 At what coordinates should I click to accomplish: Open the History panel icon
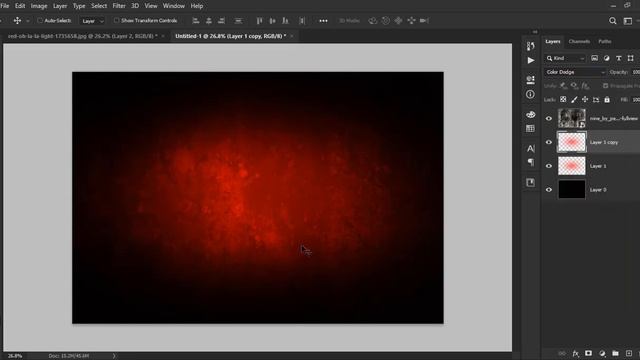[530, 46]
